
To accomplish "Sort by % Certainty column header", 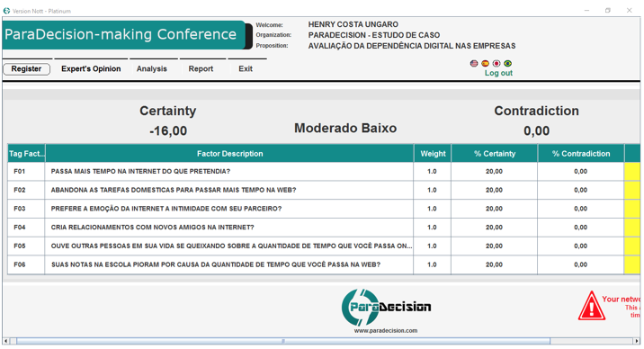I will pyautogui.click(x=495, y=154).
